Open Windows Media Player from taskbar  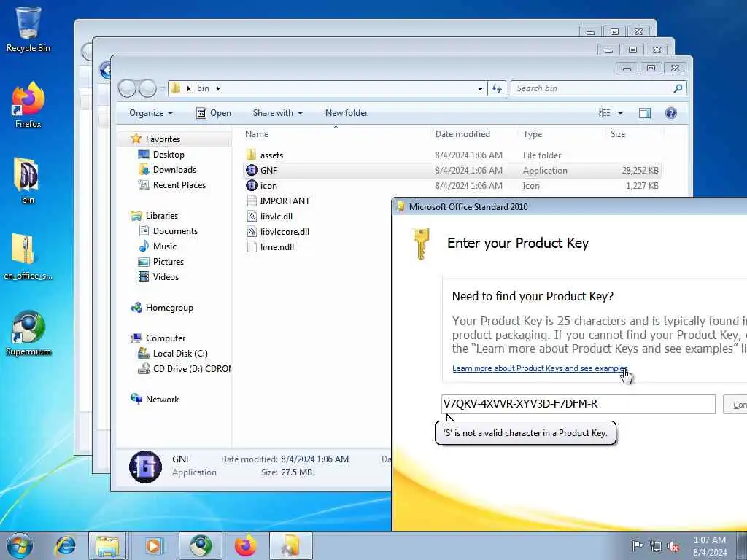[x=153, y=545]
